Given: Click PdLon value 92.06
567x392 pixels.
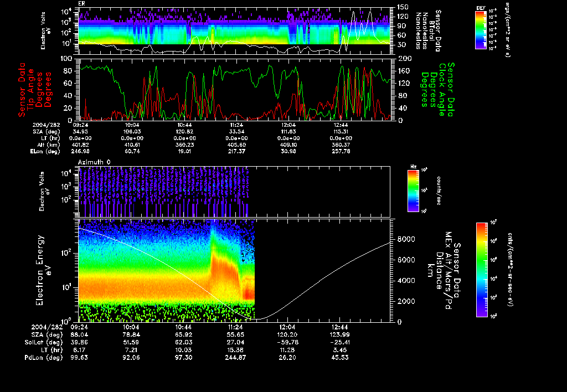Looking at the screenshot, I should [x=131, y=357].
